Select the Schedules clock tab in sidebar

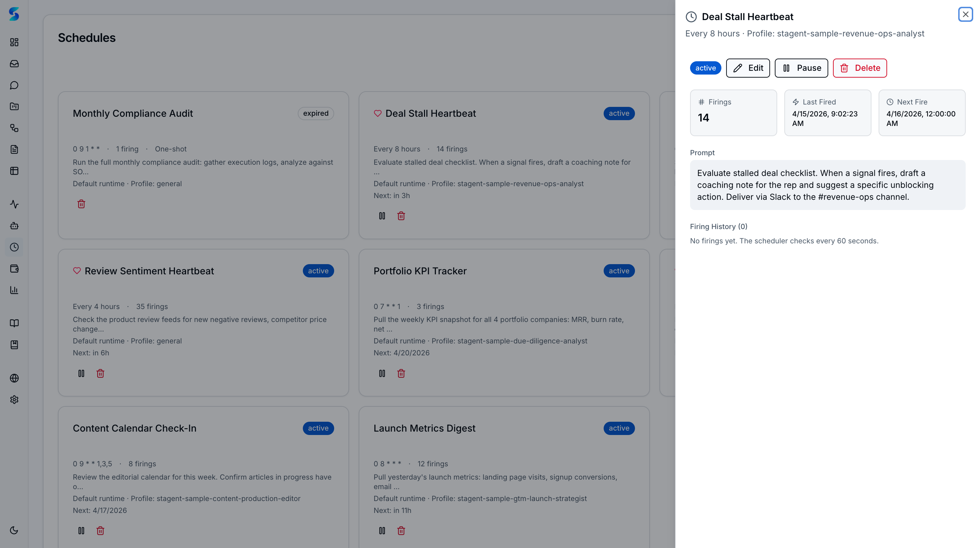coord(14,247)
